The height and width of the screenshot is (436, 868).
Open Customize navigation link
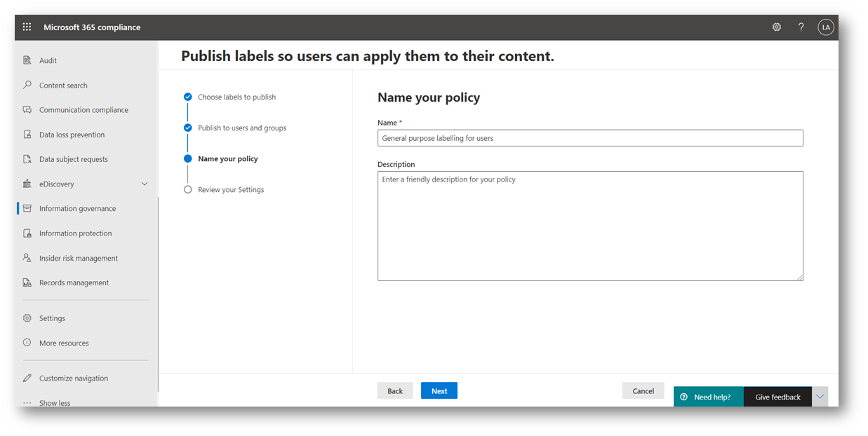pyautogui.click(x=74, y=378)
